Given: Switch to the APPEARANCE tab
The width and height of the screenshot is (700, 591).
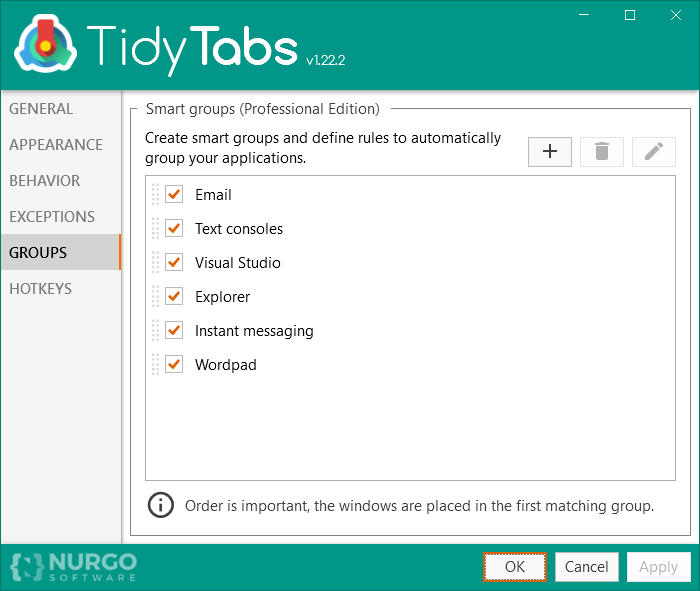Looking at the screenshot, I should [x=61, y=145].
